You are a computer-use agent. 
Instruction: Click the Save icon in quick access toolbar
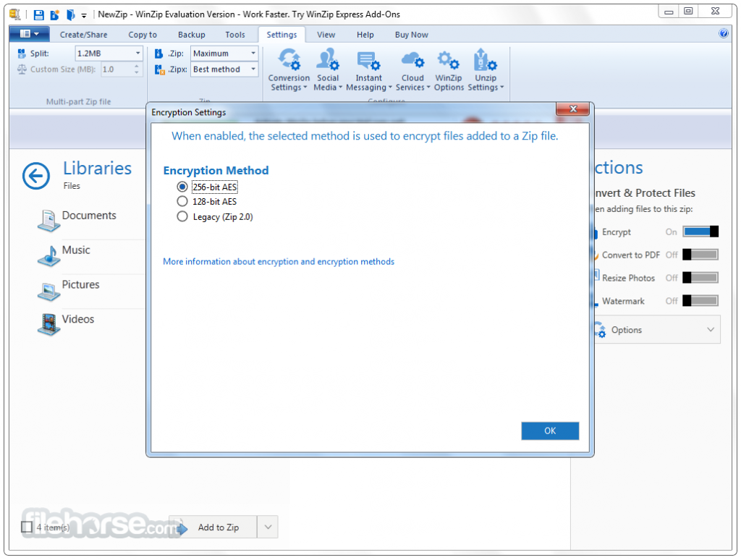point(39,14)
